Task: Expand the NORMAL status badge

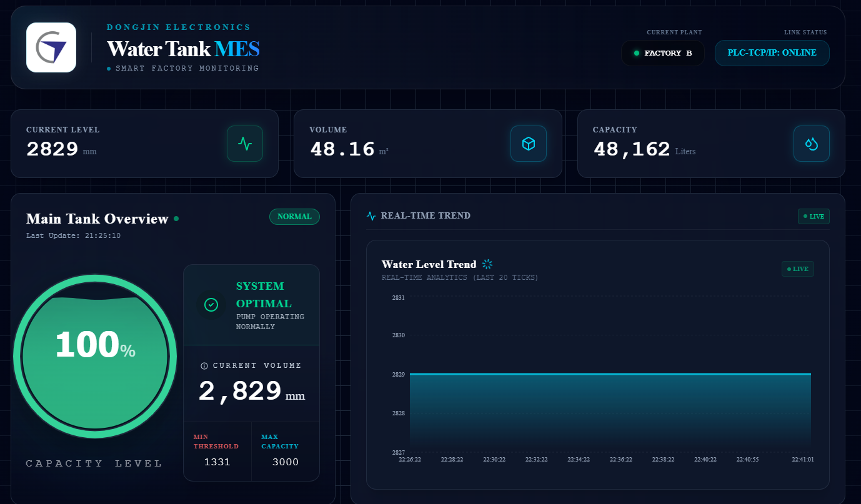Action: click(294, 217)
